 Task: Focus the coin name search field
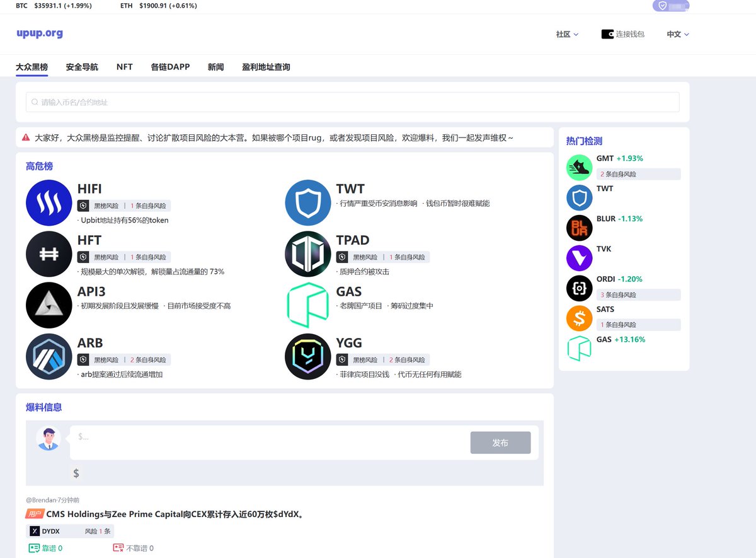coord(352,102)
